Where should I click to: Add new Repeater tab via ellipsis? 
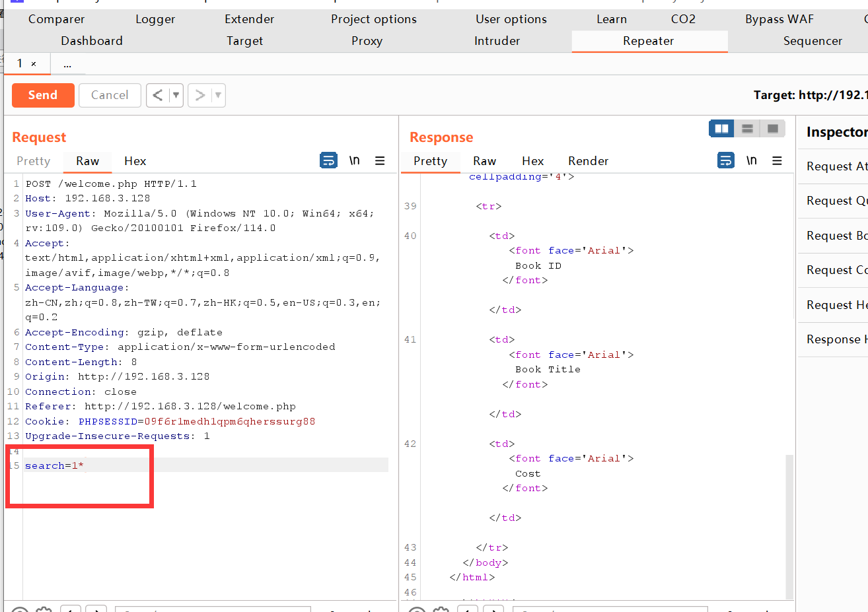tap(67, 64)
